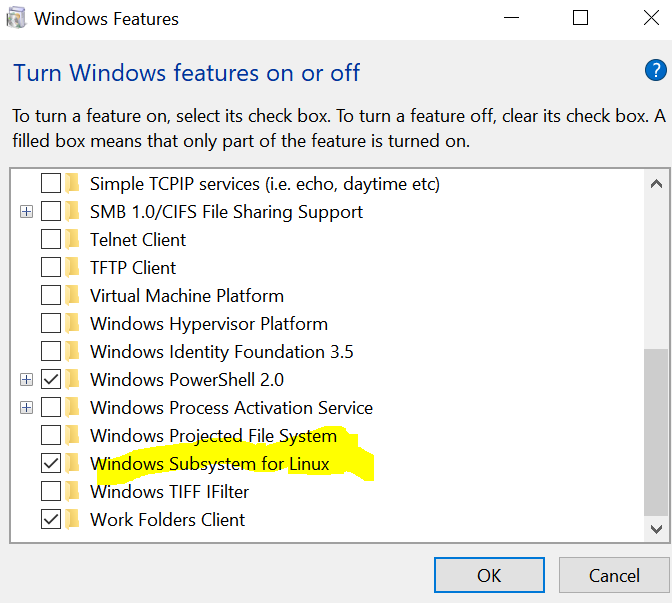Expand the Windows Process Activation Service node
Viewport: 672px width, 603px height.
point(27,408)
